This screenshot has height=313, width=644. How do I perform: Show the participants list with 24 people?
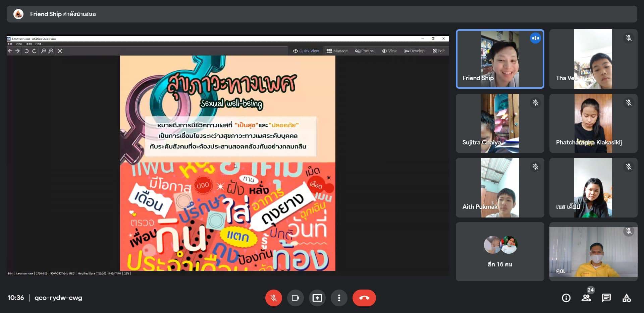coord(586,298)
